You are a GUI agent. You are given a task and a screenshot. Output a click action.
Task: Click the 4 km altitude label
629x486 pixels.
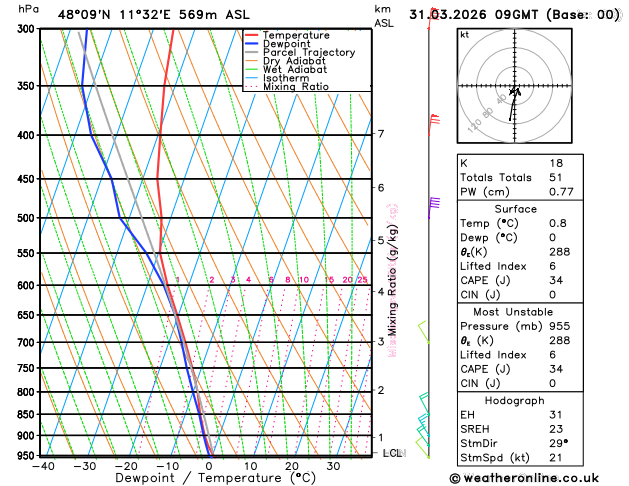point(381,292)
